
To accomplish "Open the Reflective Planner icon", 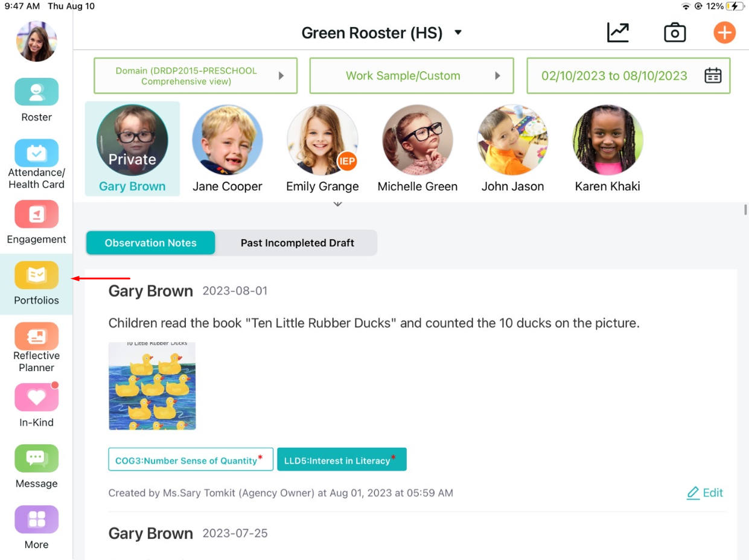I will coord(36,336).
